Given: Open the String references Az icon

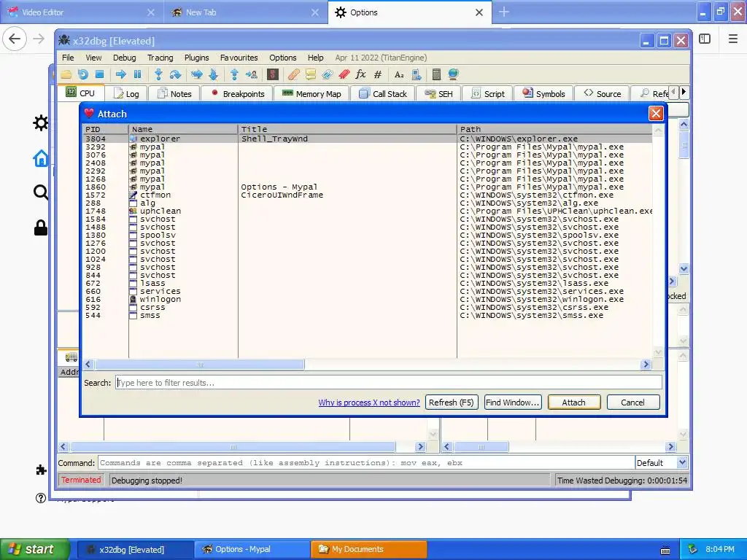Looking at the screenshot, I should pos(399,74).
